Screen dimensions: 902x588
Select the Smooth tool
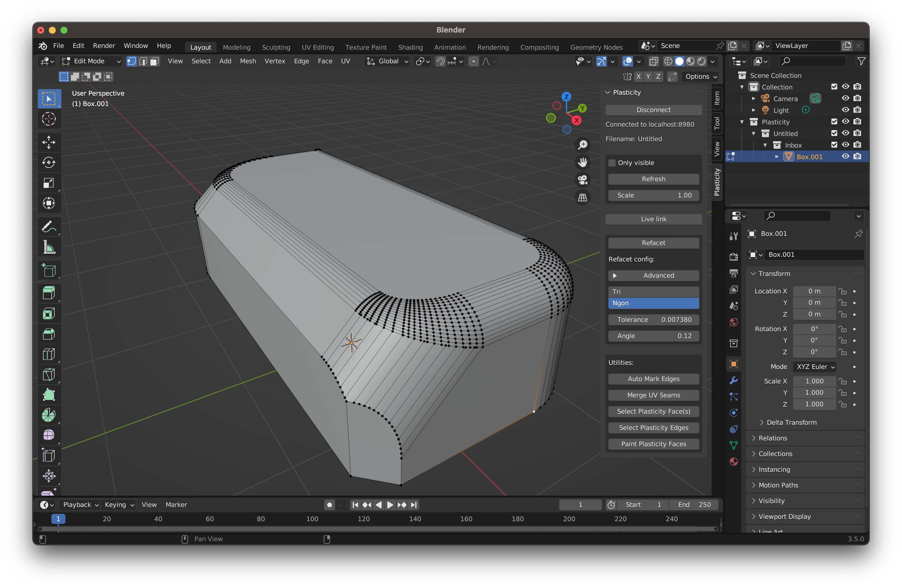coord(49,435)
